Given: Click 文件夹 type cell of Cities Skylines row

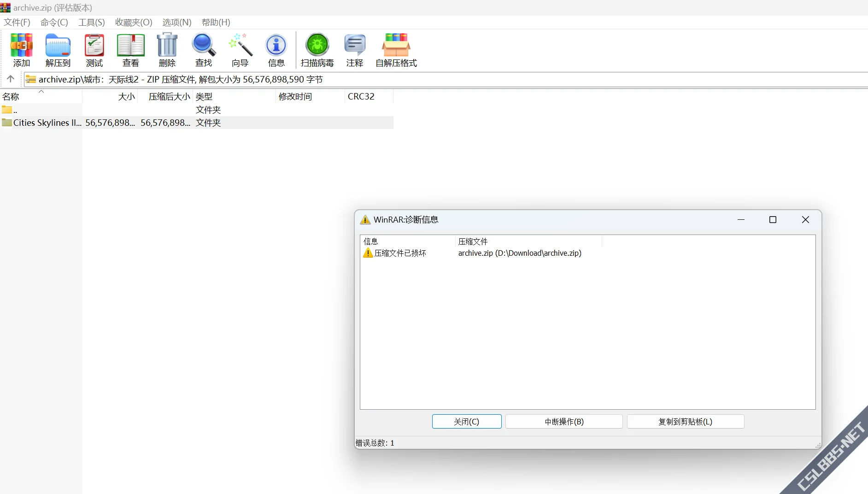Looking at the screenshot, I should 208,123.
